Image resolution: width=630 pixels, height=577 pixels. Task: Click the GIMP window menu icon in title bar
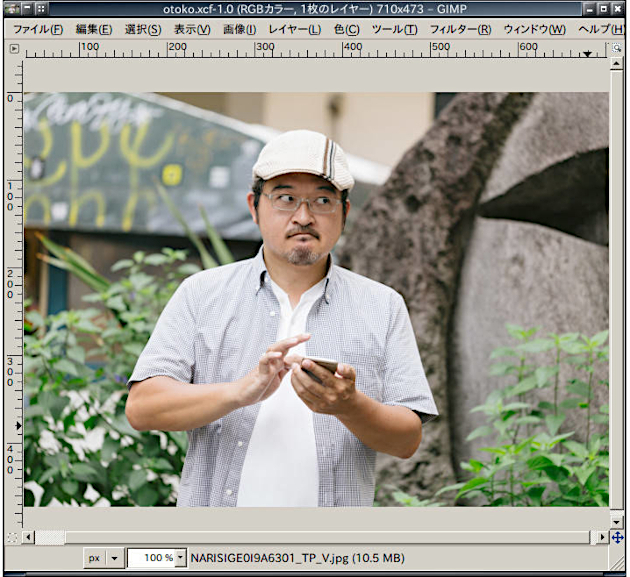point(13,8)
